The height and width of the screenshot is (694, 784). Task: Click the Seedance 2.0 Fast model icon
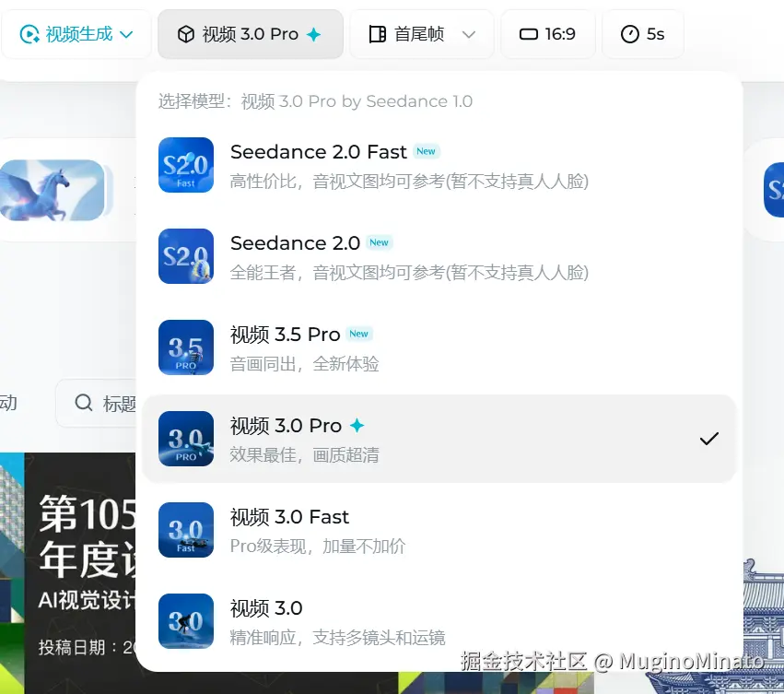(186, 165)
